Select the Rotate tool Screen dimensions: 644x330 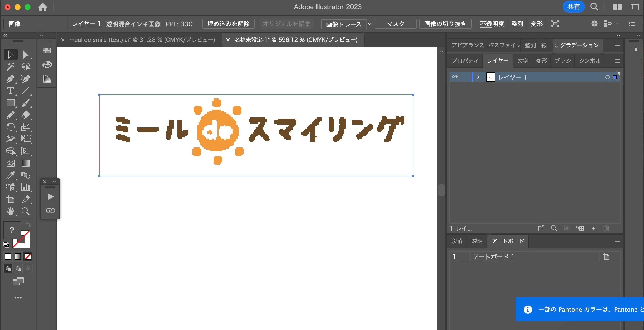(x=10, y=127)
